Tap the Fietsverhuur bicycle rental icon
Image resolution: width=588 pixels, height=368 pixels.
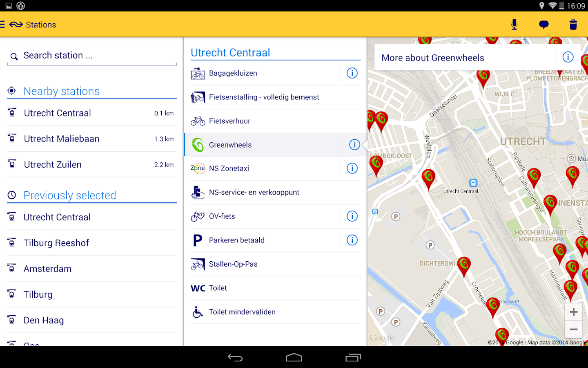point(198,121)
